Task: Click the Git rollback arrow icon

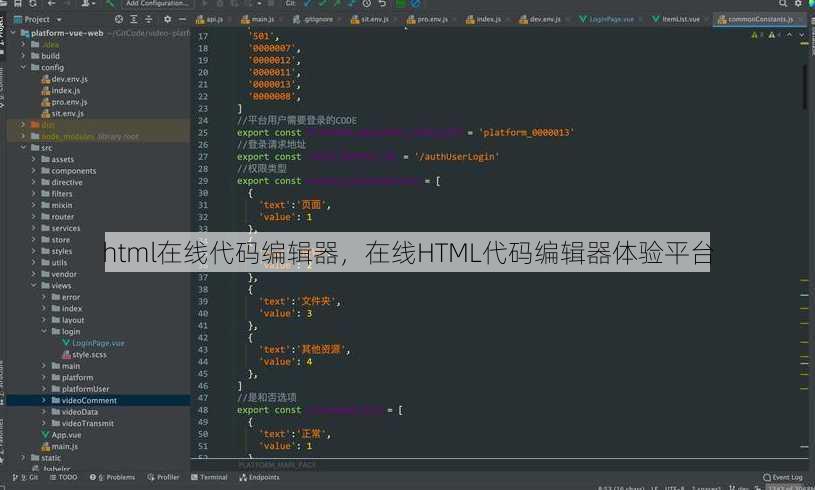Action: point(382,4)
